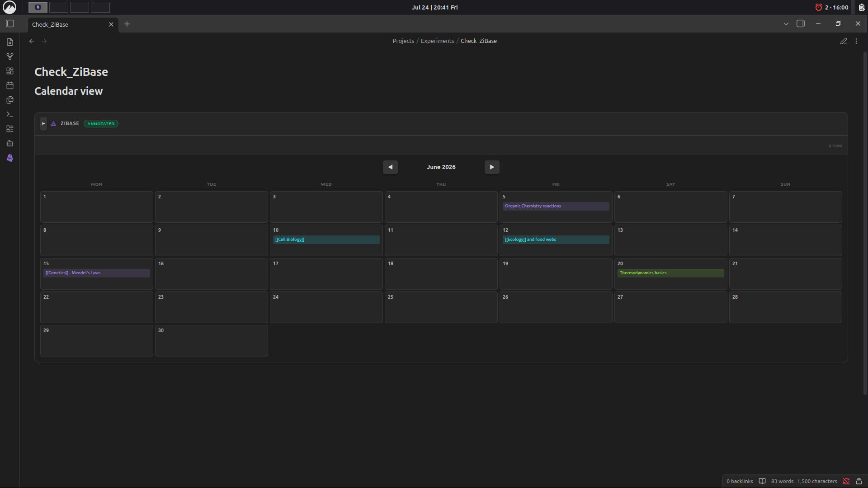Click the vertical scrollbar of the note
Image resolution: width=868 pixels, height=488 pixels.
pyautogui.click(x=865, y=224)
